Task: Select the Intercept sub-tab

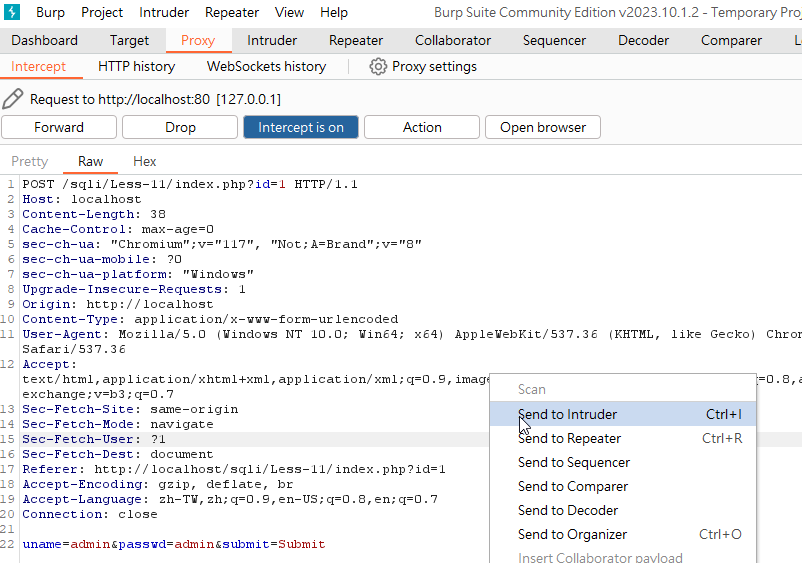Action: pyautogui.click(x=38, y=66)
